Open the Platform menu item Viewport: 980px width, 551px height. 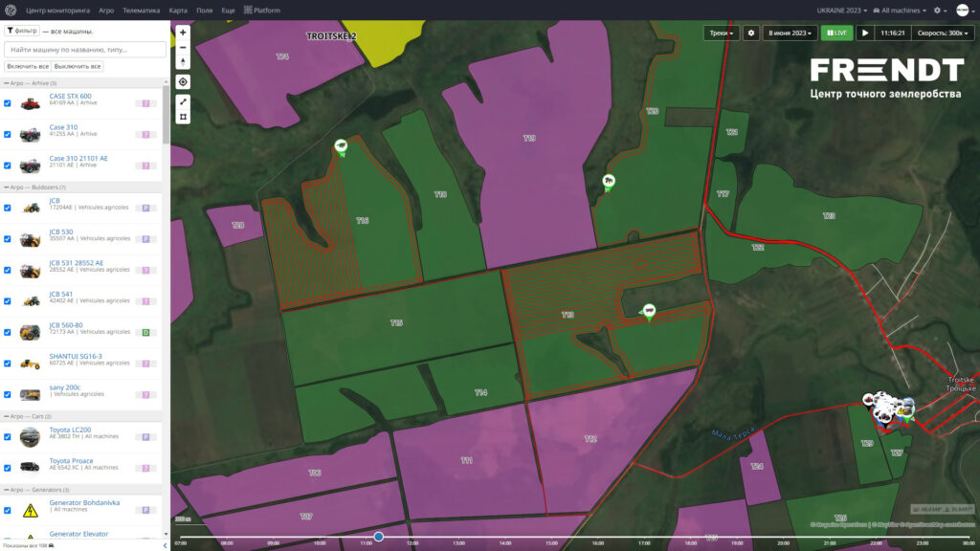pos(262,10)
